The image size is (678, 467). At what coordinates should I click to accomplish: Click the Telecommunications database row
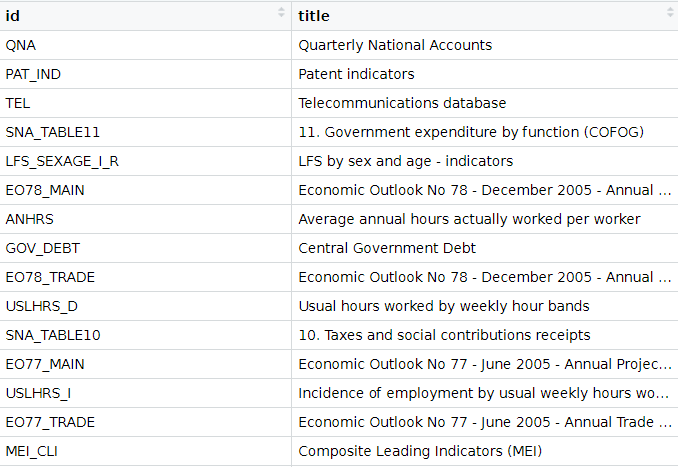pyautogui.click(x=402, y=103)
